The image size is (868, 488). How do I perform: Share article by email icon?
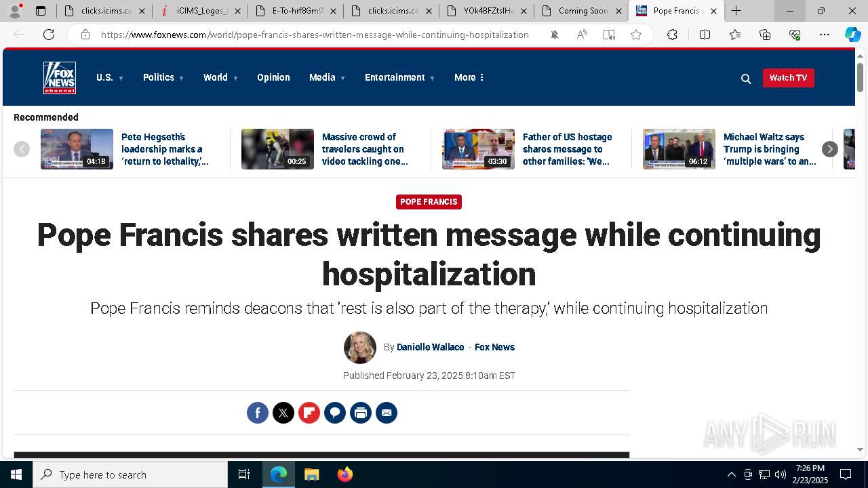pyautogui.click(x=387, y=413)
